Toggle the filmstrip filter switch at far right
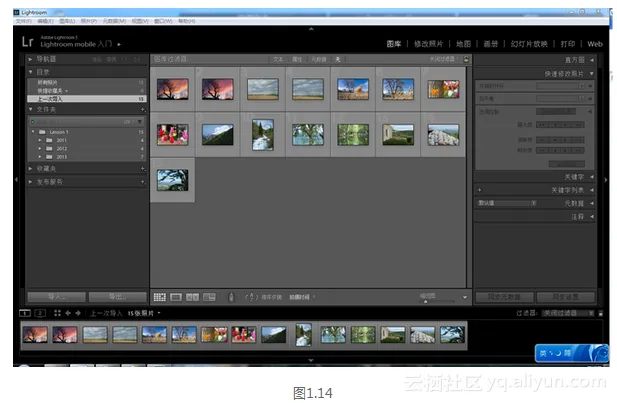 tap(600, 313)
